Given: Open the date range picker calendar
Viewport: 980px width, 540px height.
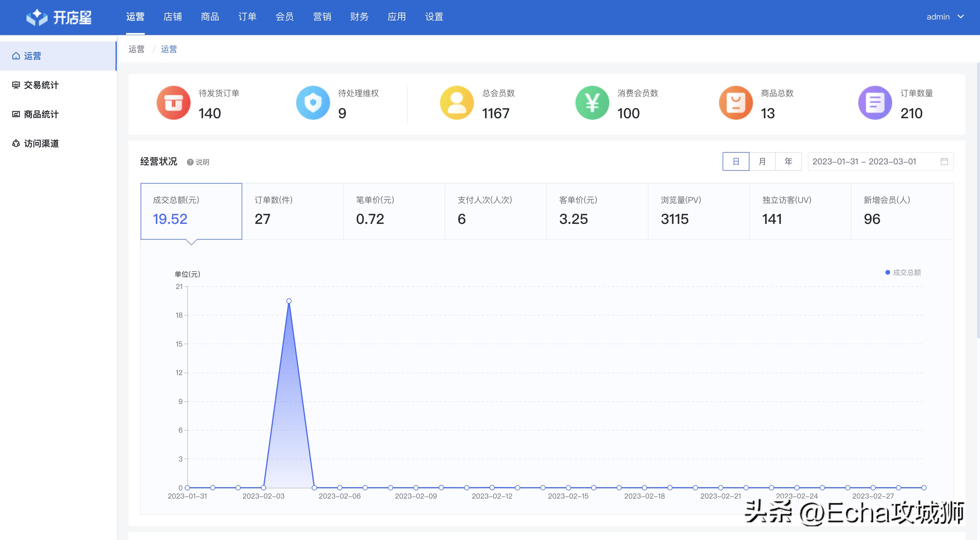Looking at the screenshot, I should point(945,161).
